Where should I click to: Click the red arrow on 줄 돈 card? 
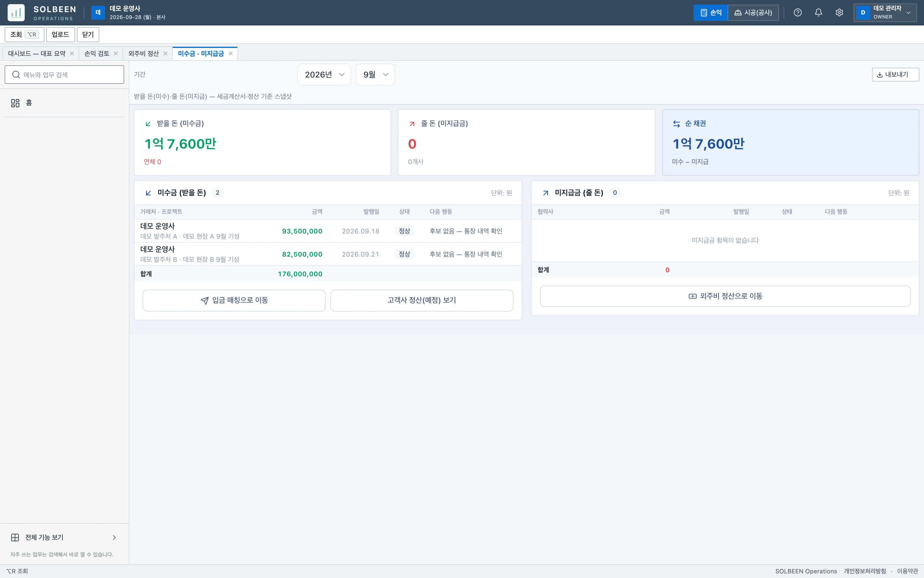[412, 123]
